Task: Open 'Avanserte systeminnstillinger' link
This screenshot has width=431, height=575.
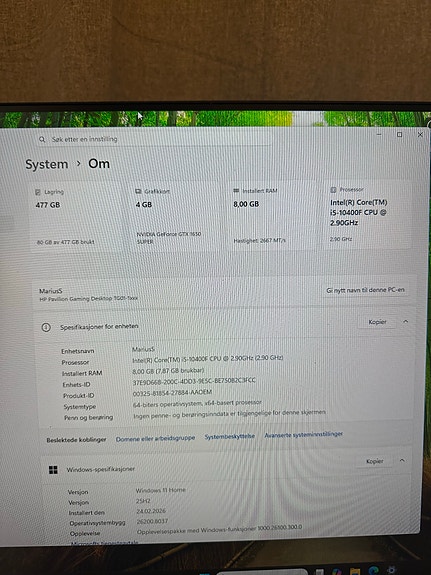Action: point(304,435)
